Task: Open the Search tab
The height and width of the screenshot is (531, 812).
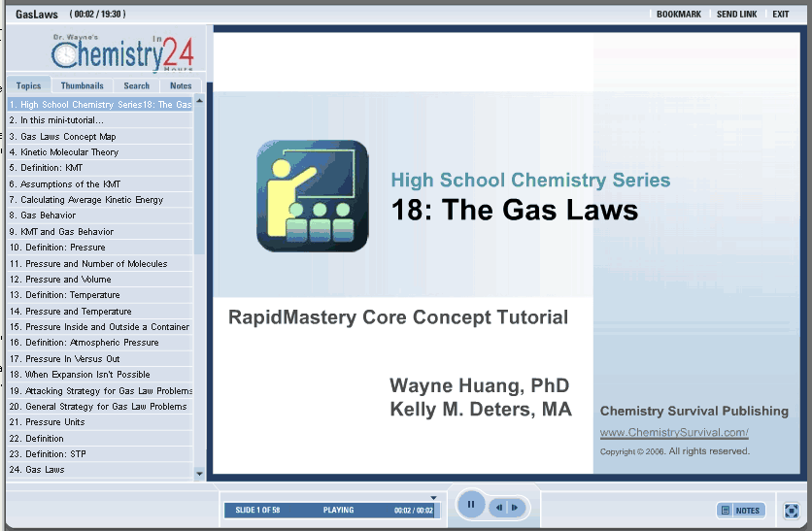Action: click(136, 85)
